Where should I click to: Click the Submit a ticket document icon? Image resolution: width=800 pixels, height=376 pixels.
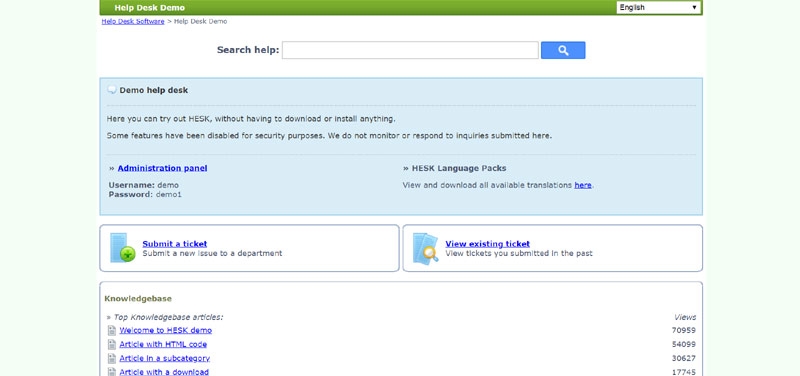122,247
